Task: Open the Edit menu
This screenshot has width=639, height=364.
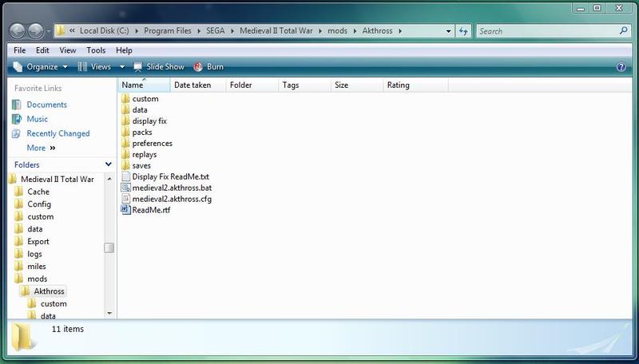Action: [x=42, y=50]
